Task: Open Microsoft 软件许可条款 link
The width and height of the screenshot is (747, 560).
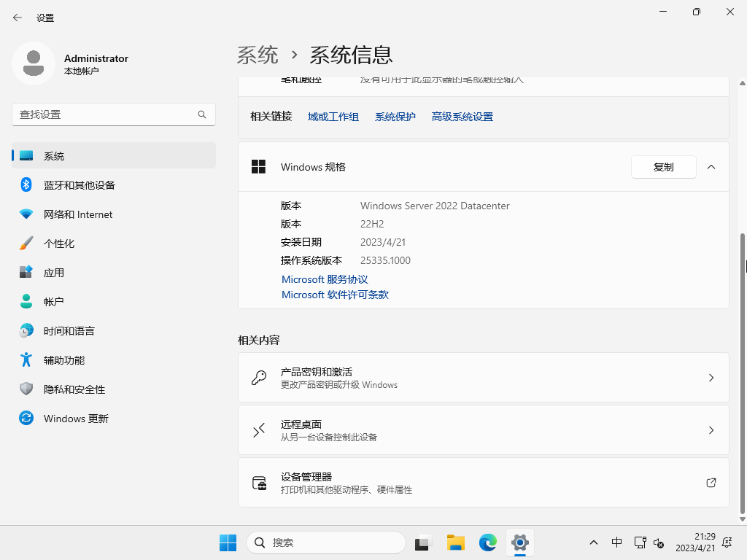Action: (x=335, y=295)
